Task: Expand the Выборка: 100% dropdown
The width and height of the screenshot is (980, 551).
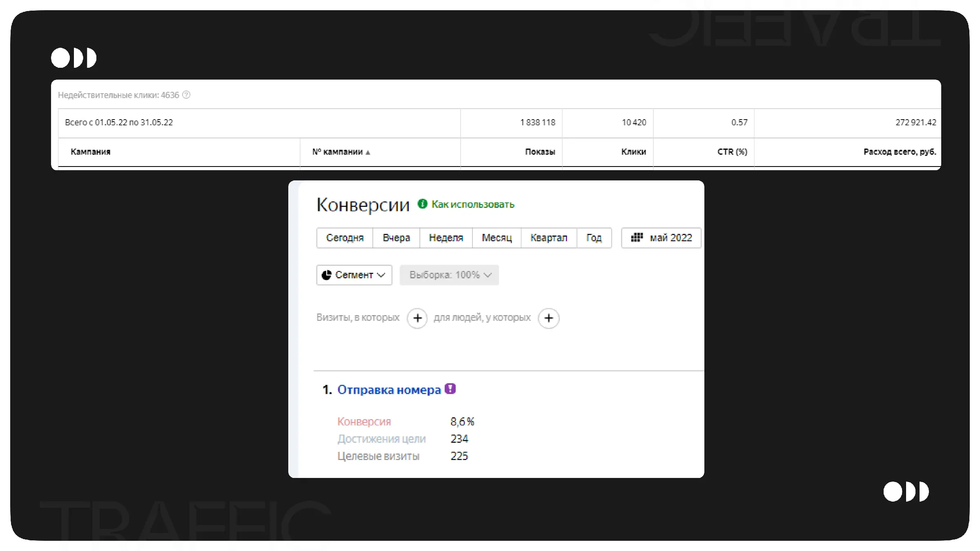Action: pyautogui.click(x=449, y=275)
